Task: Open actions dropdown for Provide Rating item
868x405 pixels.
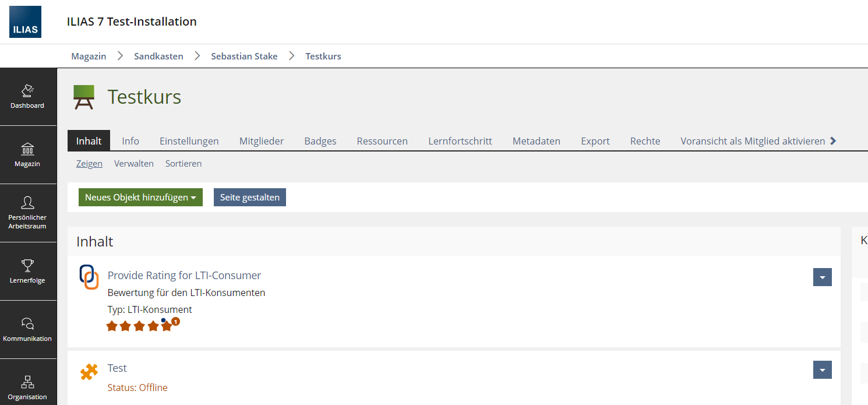Action: pos(822,277)
